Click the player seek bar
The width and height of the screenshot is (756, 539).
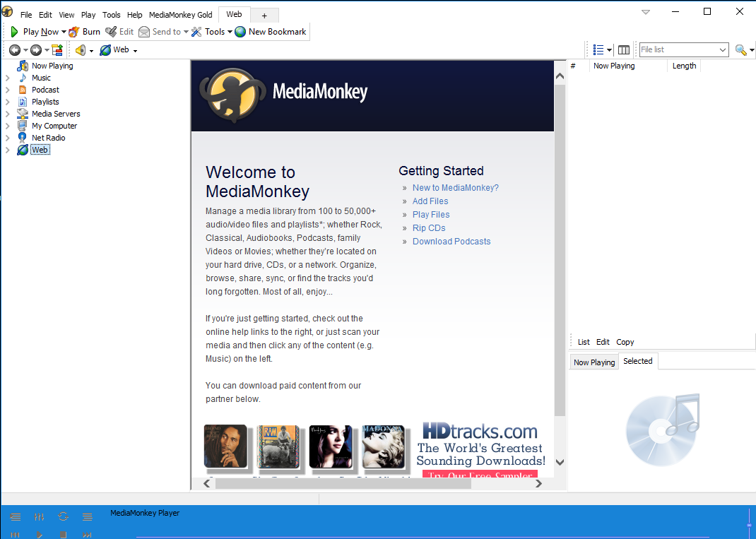click(439, 537)
